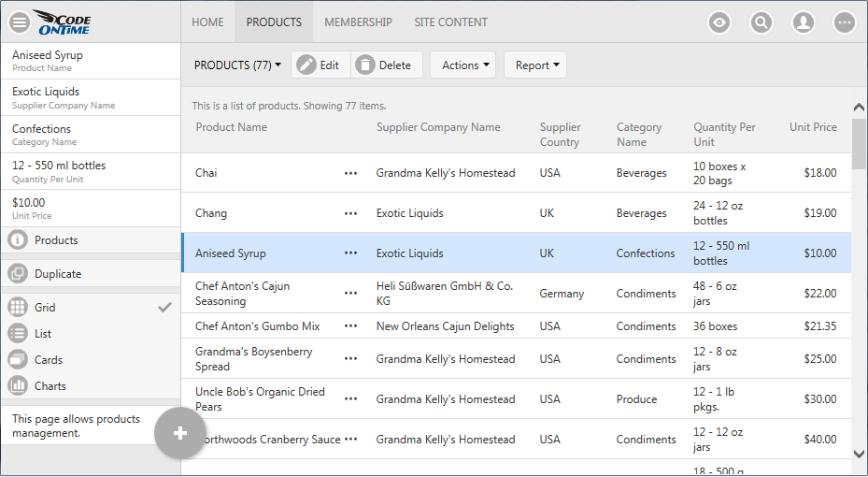Sort by Product Name column header

(x=232, y=127)
